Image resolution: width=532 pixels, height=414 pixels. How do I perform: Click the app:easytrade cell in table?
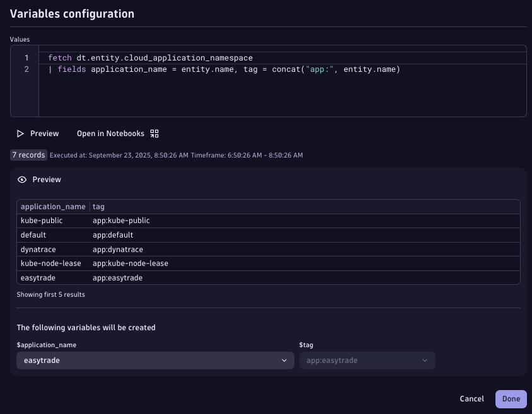117,278
